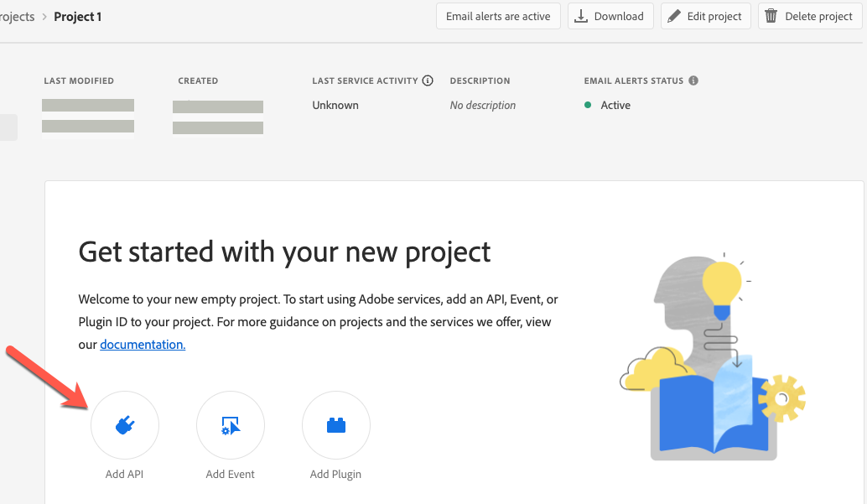Click the Add Event icon
This screenshot has height=504, width=867.
(x=231, y=425)
